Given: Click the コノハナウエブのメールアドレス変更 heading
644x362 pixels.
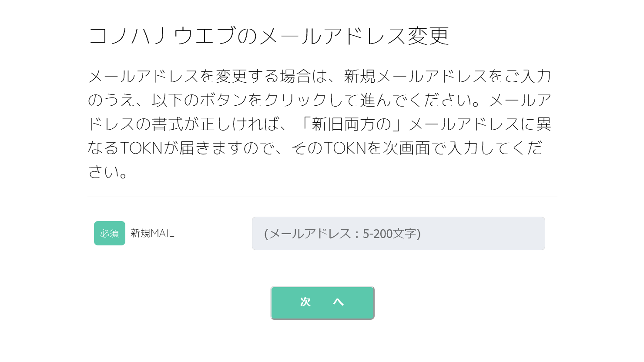Looking at the screenshot, I should tap(268, 36).
